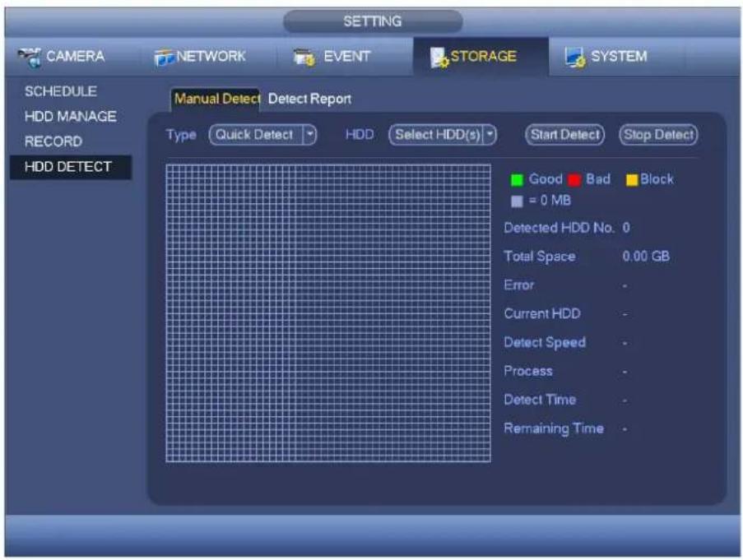This screenshot has width=743, height=560.
Task: Click the 'Detect Time' label
Action: (x=540, y=400)
